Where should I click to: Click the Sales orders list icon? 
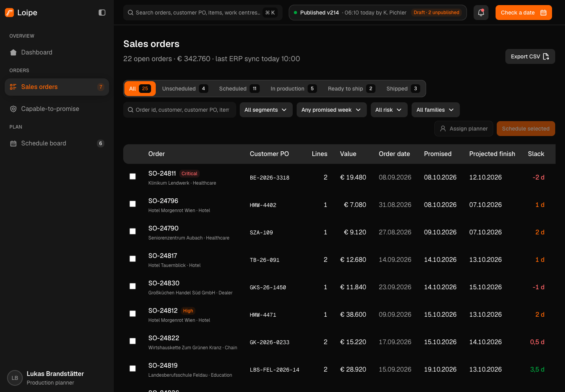13,87
